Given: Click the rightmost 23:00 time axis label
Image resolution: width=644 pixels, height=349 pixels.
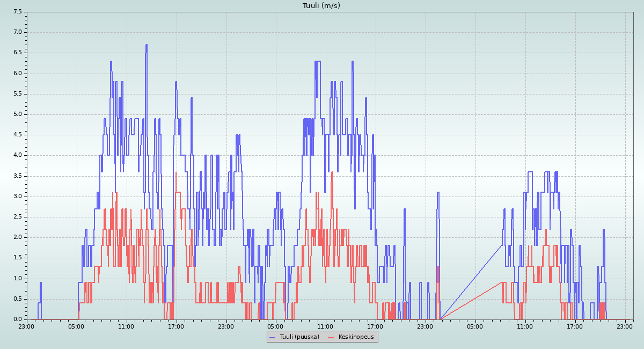Looking at the screenshot, I should (625, 326).
